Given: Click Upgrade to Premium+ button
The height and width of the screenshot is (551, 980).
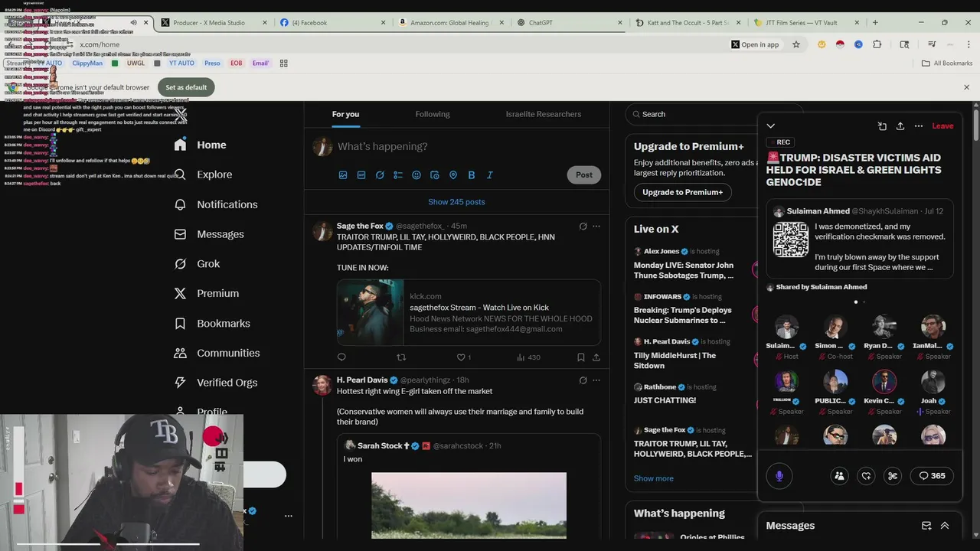Looking at the screenshot, I should pyautogui.click(x=682, y=192).
